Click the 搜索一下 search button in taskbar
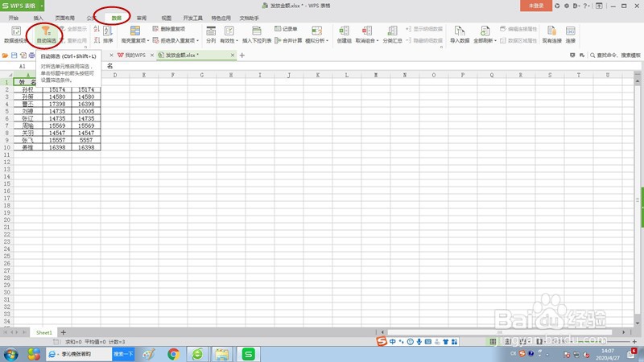 click(123, 354)
